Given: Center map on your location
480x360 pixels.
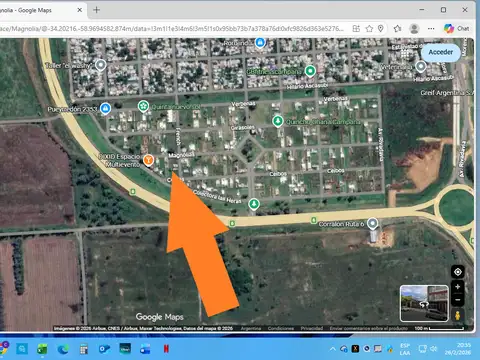Looking at the screenshot, I should coord(458,272).
